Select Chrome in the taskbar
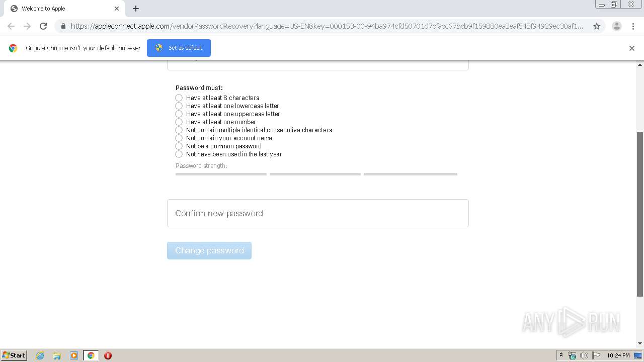 (x=91, y=355)
